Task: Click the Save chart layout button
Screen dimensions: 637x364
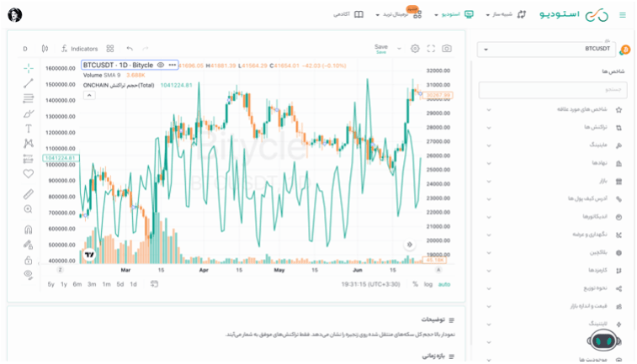Action: [381, 48]
